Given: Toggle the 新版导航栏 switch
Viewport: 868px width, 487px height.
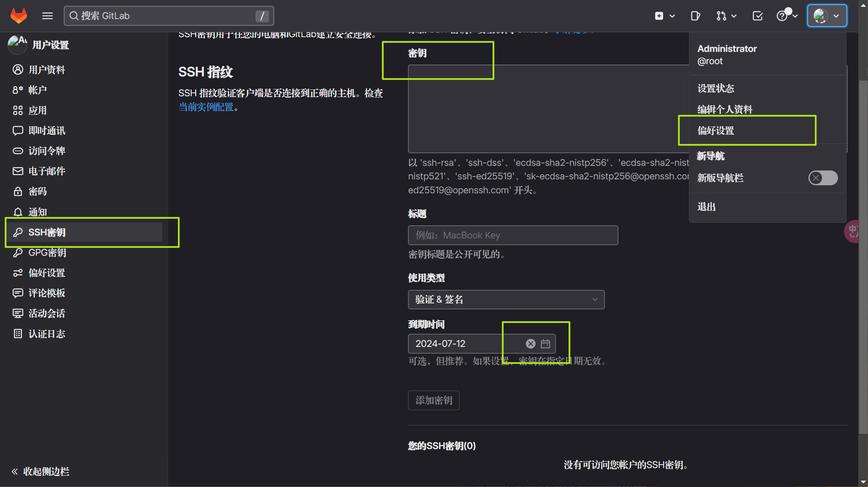Looking at the screenshot, I should coord(822,178).
